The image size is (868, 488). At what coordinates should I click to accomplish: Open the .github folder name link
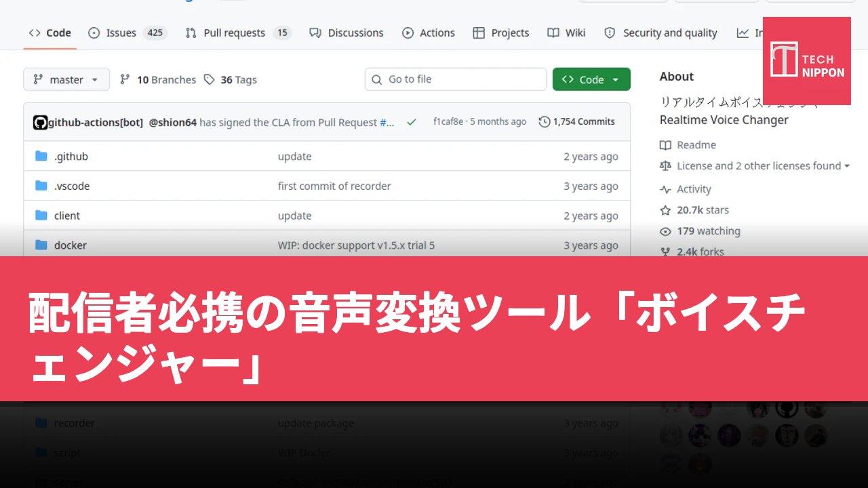pos(71,157)
